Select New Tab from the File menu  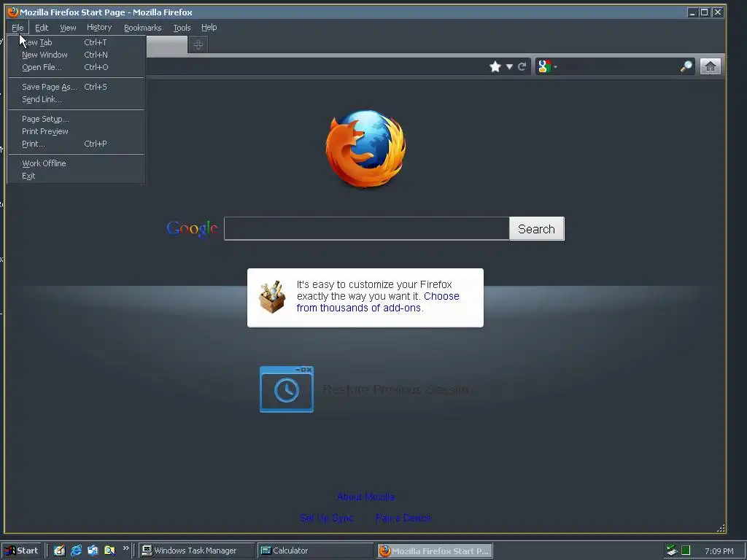76,42
